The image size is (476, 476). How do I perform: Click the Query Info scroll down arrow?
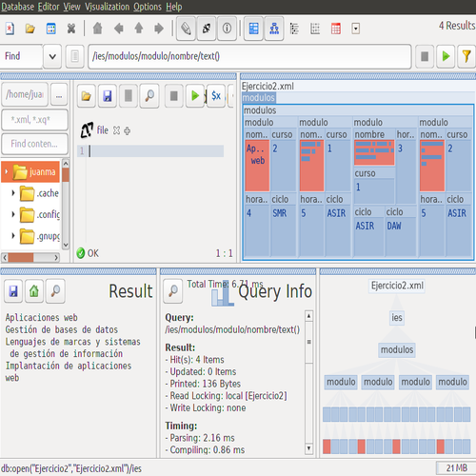(x=308, y=448)
